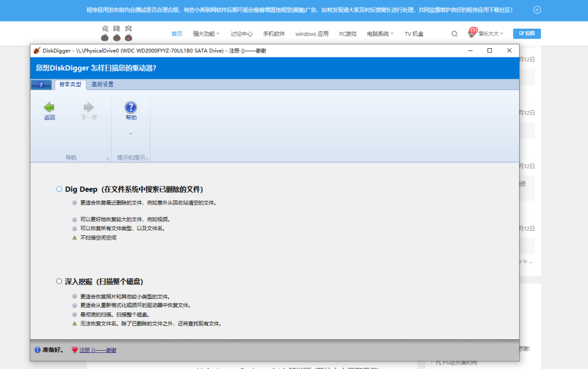This screenshot has width=588, height=369.
Task: Click the 注册 link in status bar
Action: click(98, 350)
